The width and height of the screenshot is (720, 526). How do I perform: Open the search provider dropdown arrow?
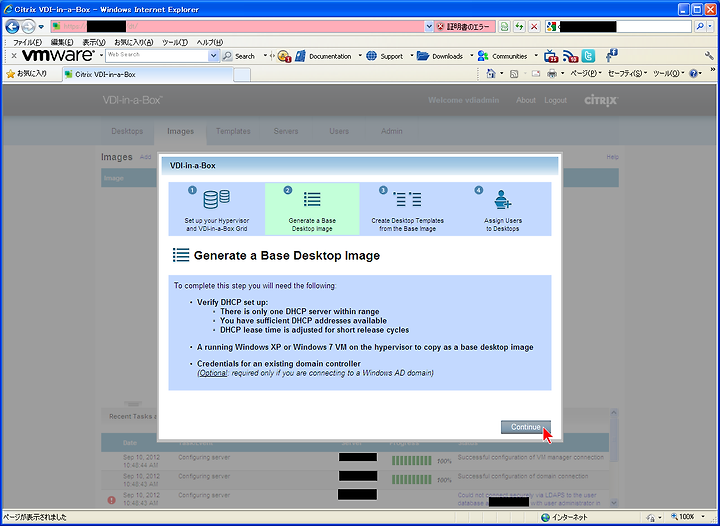[x=709, y=27]
